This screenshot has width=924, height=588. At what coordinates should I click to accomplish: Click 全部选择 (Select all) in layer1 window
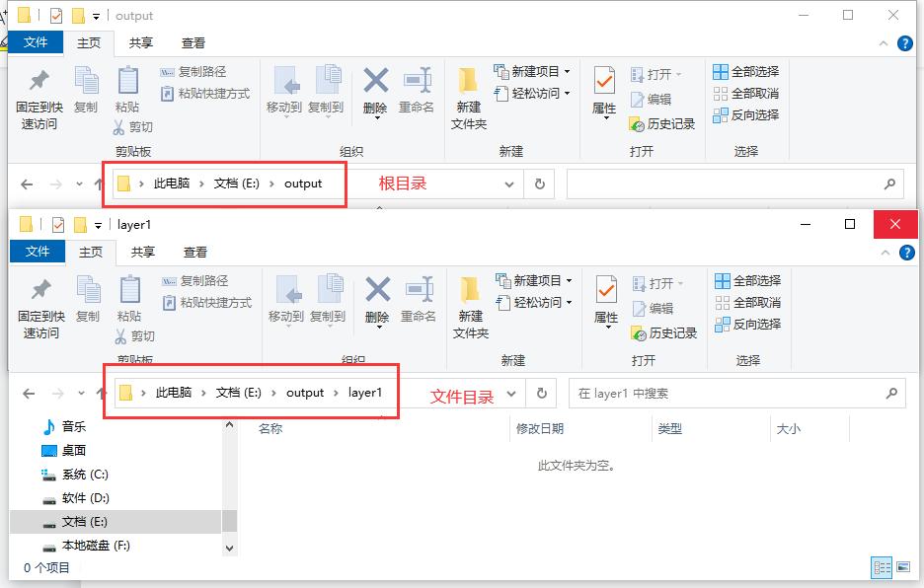(x=746, y=281)
